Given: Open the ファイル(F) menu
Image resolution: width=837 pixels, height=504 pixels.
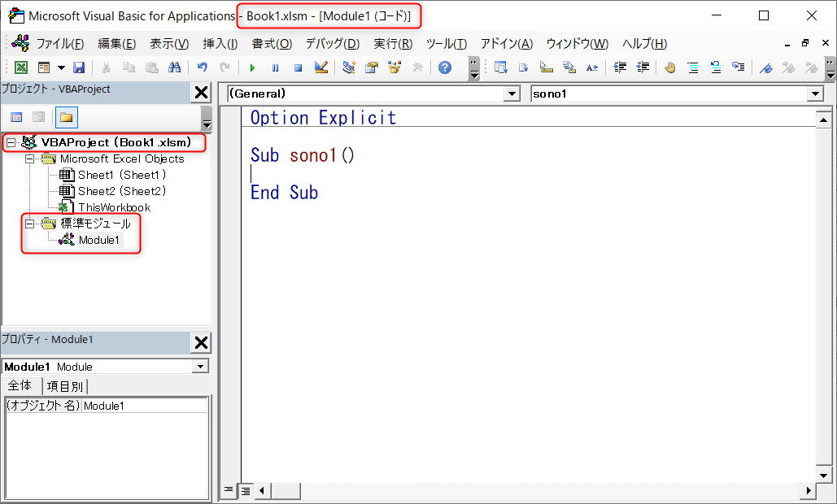Looking at the screenshot, I should click(60, 44).
